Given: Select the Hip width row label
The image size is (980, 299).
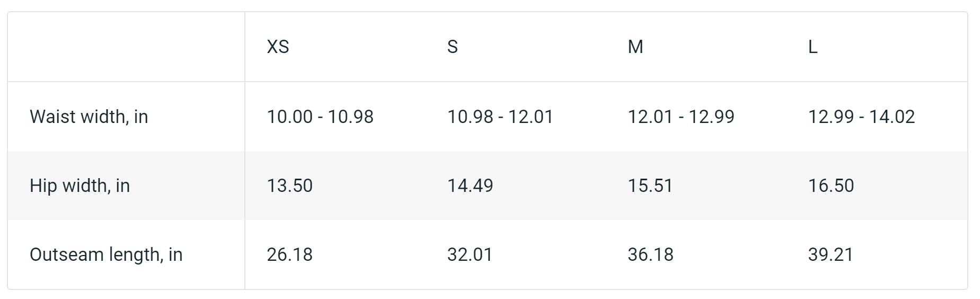Looking at the screenshot, I should (80, 186).
